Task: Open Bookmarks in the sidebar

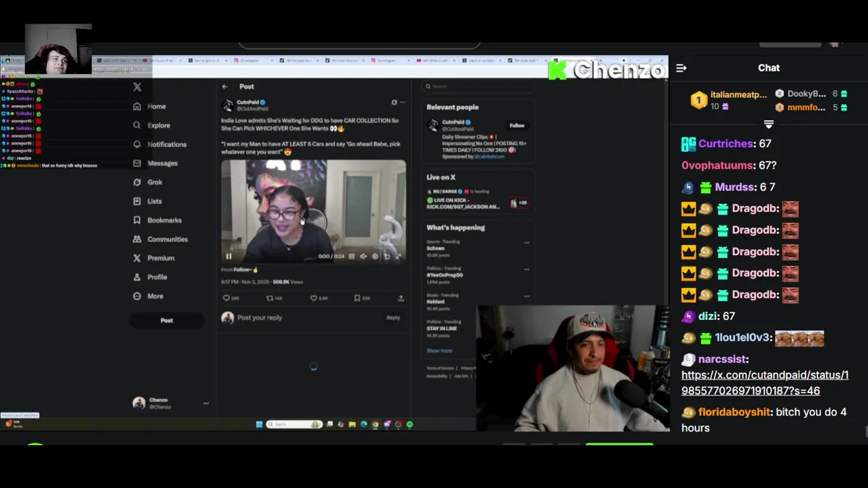Action: click(x=157, y=220)
